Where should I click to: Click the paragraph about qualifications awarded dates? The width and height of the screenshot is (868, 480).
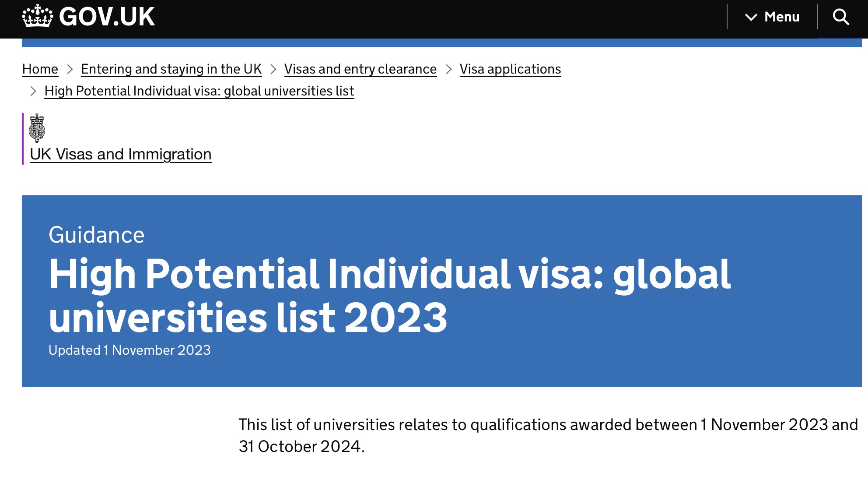tap(548, 435)
